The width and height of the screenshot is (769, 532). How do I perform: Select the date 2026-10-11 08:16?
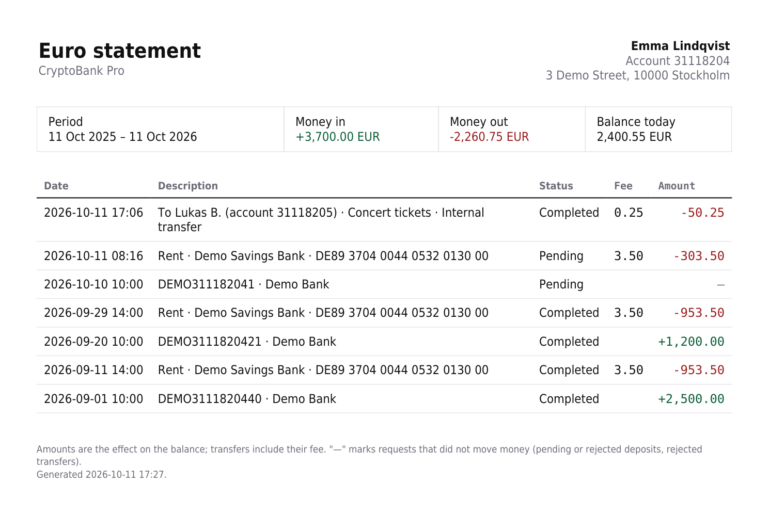[x=93, y=256]
